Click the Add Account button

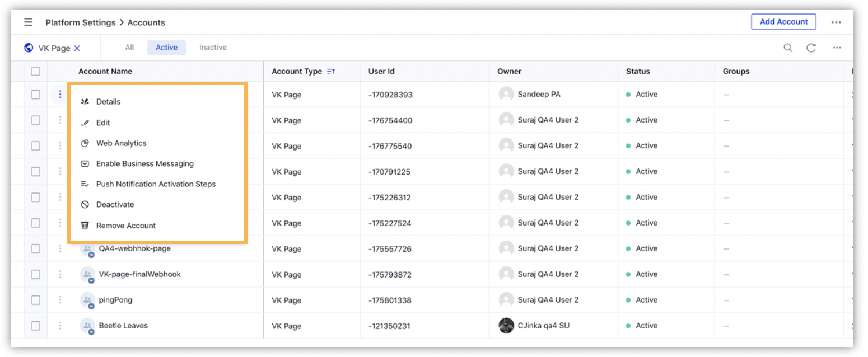click(x=783, y=22)
